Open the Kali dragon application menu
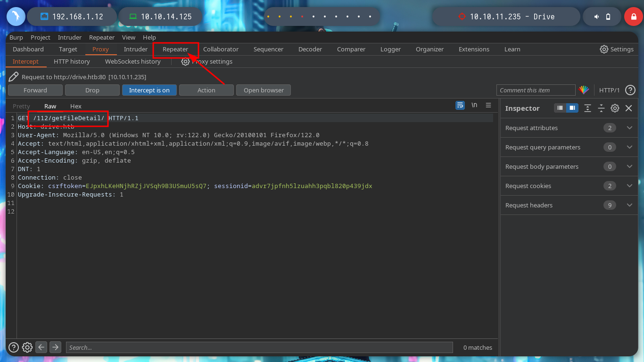Screen dimensions: 644x362 (16, 16)
